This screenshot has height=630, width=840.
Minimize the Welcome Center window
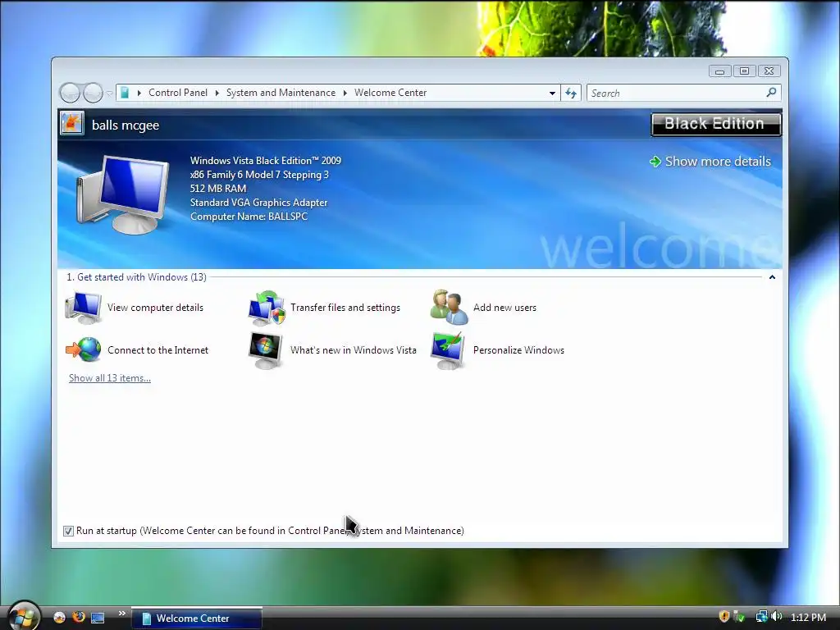coord(720,71)
